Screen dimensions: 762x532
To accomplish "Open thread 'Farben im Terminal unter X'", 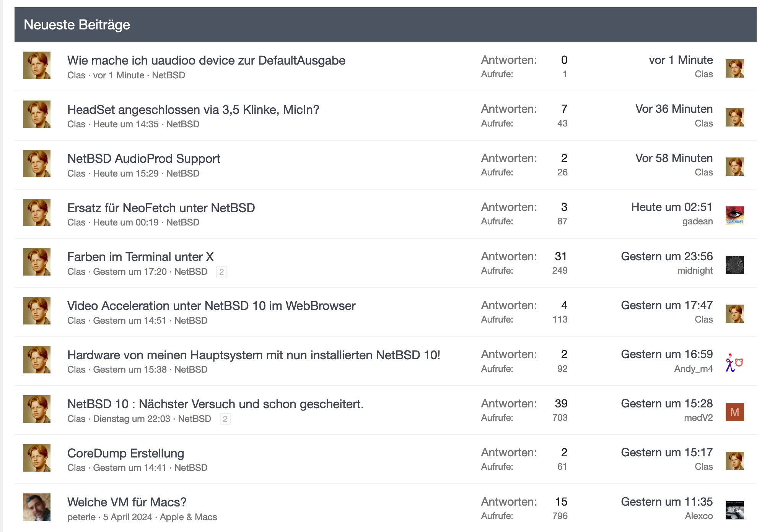I will pos(140,257).
